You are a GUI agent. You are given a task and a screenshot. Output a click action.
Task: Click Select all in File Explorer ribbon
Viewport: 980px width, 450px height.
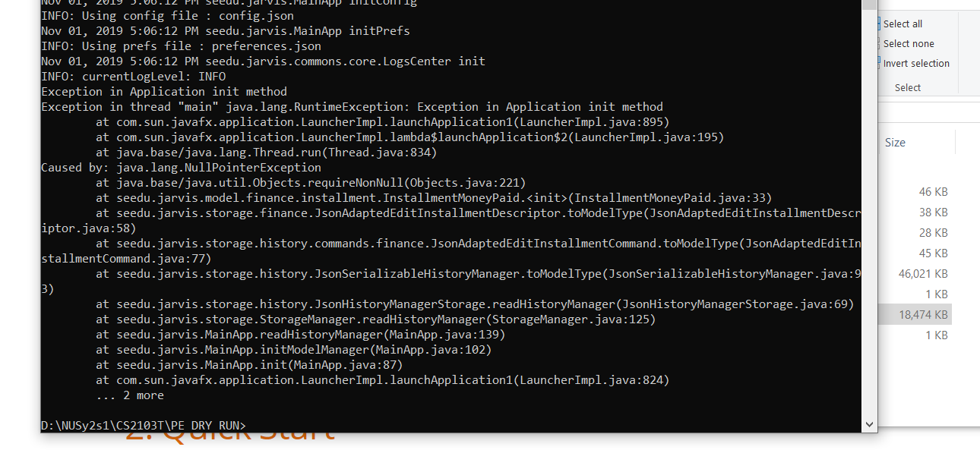pyautogui.click(x=903, y=24)
